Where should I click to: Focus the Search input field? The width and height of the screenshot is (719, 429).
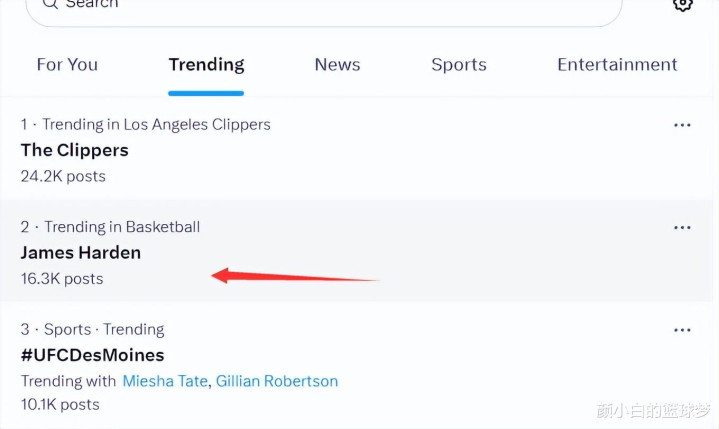click(324, 9)
